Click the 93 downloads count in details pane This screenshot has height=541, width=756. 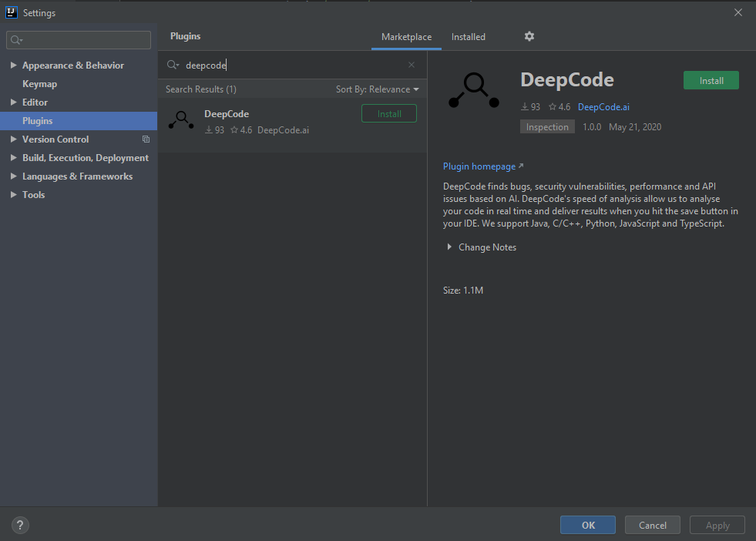click(530, 107)
